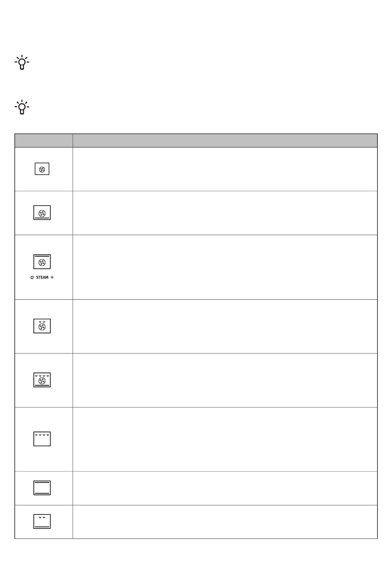Click blank cell beside four-triangle no-fan icon

pos(225,439)
